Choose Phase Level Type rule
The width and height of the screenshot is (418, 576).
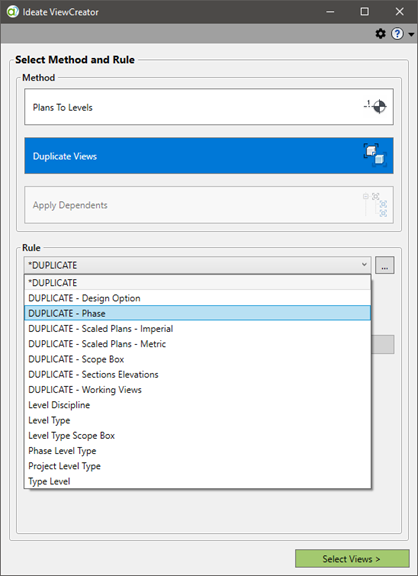(198, 451)
